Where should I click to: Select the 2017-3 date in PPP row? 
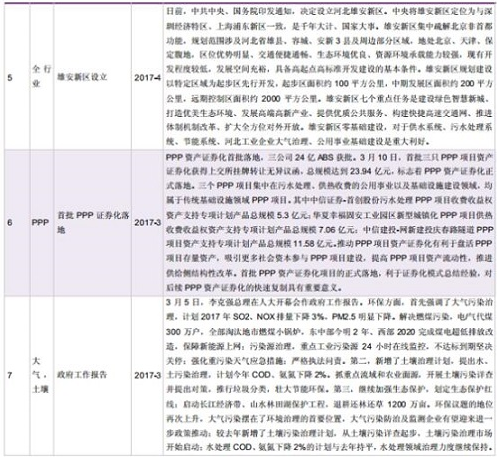(147, 222)
